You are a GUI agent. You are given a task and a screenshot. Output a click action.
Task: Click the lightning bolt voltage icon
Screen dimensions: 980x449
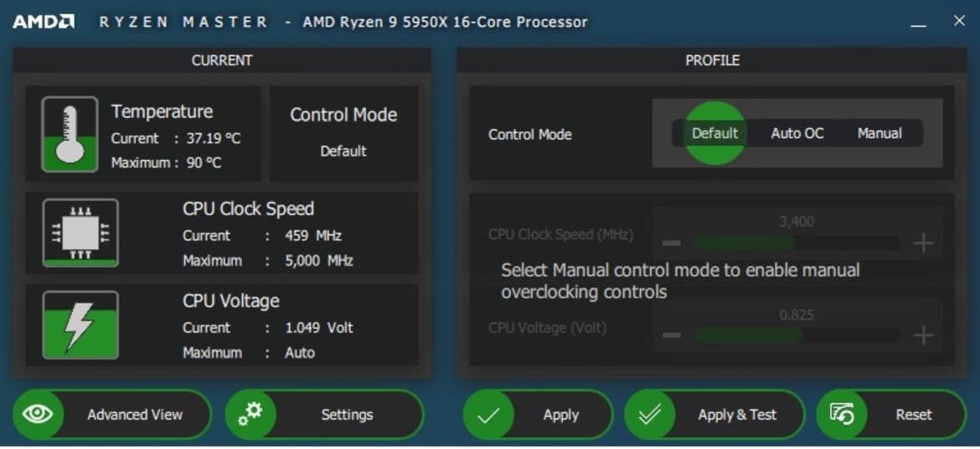[x=80, y=325]
